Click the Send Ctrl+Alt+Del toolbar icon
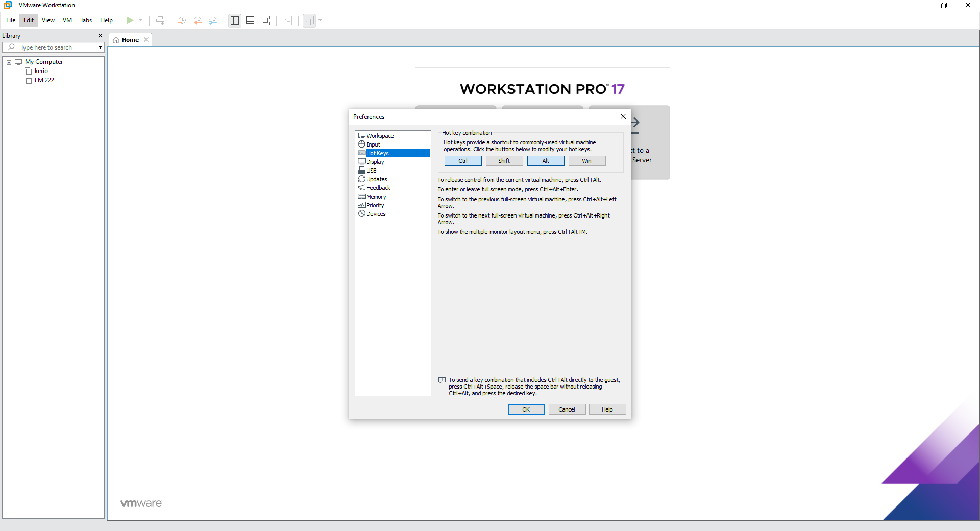The height and width of the screenshot is (531, 980). coord(160,20)
